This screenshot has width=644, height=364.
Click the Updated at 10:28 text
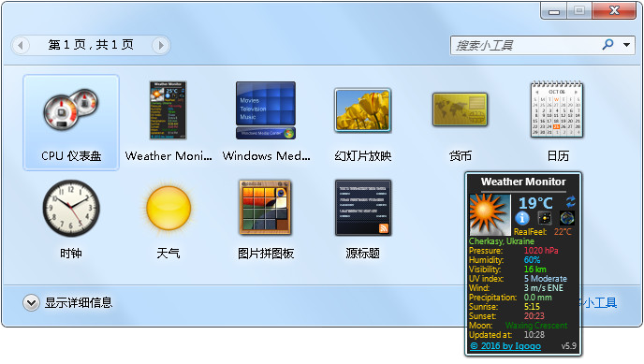coord(506,335)
